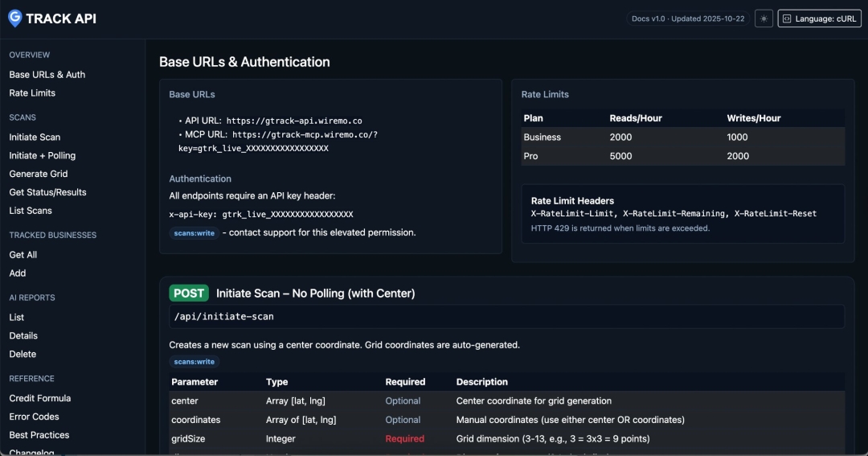Image resolution: width=868 pixels, height=456 pixels.
Task: Click Add under Tracked Businesses
Action: (18, 273)
